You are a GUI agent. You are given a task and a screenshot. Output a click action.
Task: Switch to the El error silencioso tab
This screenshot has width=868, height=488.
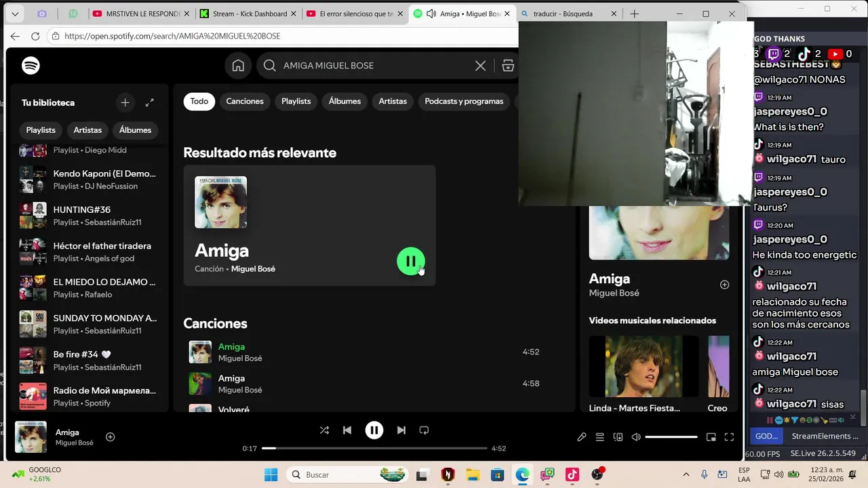(x=355, y=14)
